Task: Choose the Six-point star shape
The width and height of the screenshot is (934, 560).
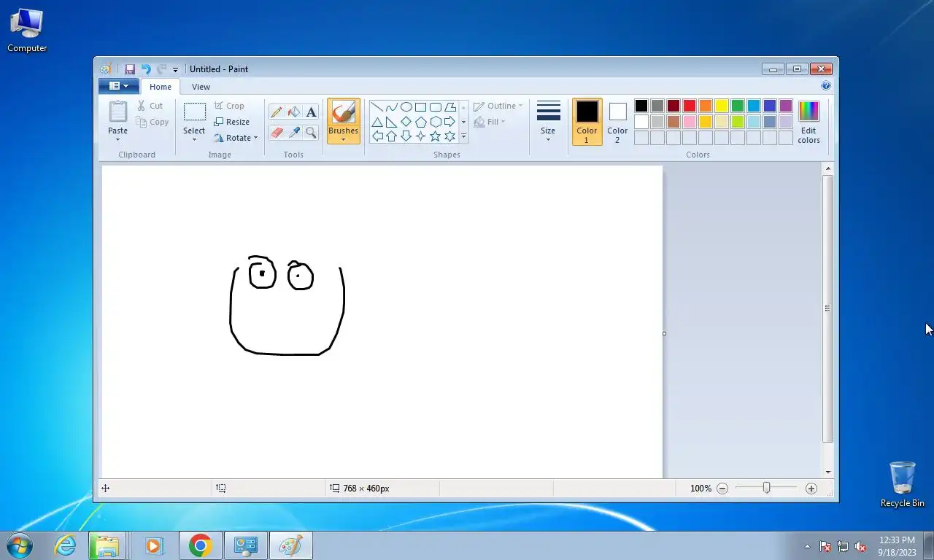Action: coord(450,136)
